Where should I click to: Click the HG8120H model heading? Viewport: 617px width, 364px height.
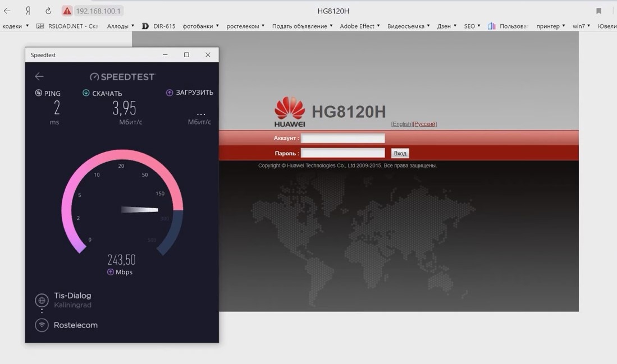click(x=349, y=112)
